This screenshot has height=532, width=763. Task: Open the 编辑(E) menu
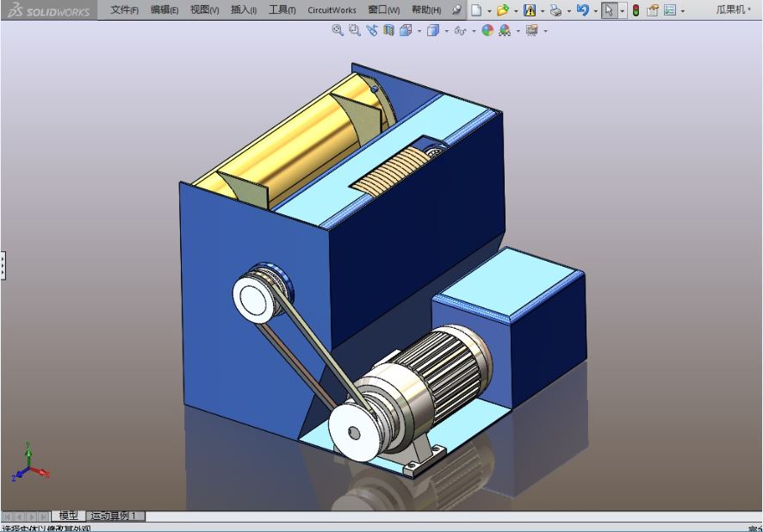(x=164, y=9)
